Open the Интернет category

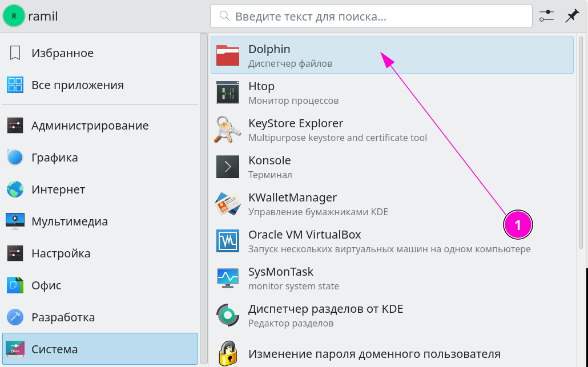click(100, 189)
